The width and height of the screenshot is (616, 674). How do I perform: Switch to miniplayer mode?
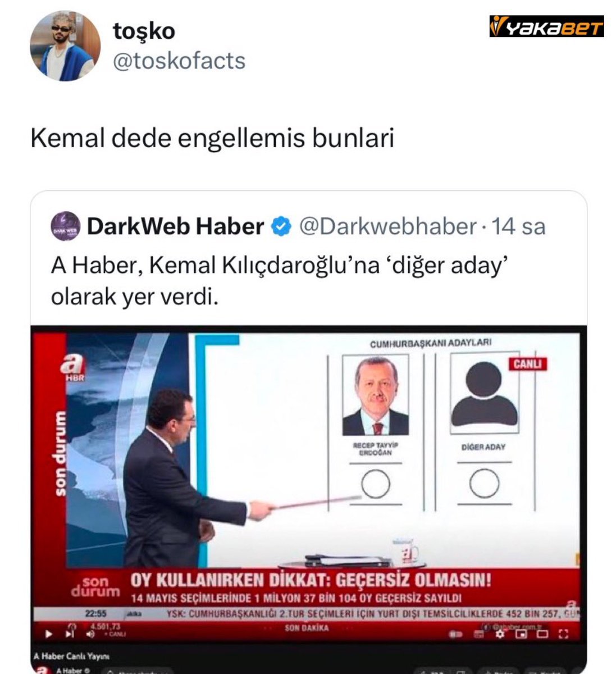521,634
